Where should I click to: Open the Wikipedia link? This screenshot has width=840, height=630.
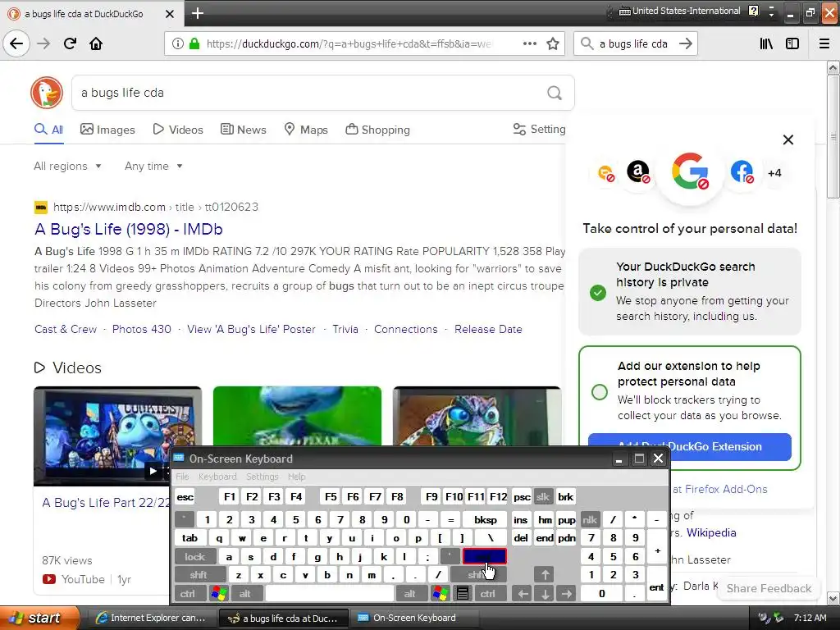(711, 532)
